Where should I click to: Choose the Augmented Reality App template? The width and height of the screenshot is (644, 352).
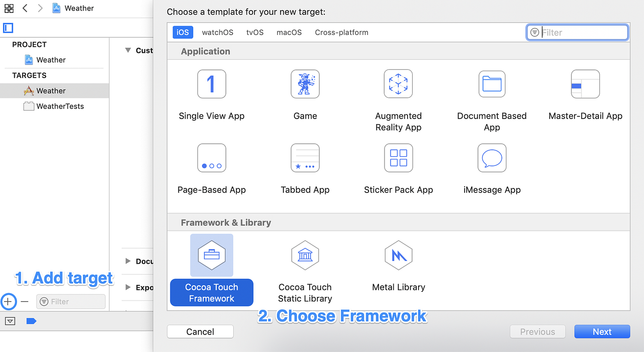398,92
